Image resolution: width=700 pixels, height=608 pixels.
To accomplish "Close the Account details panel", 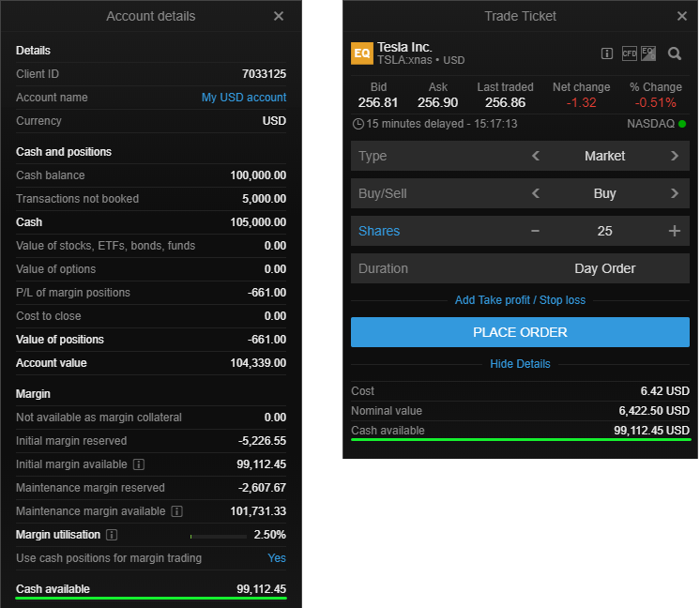I will [x=279, y=16].
